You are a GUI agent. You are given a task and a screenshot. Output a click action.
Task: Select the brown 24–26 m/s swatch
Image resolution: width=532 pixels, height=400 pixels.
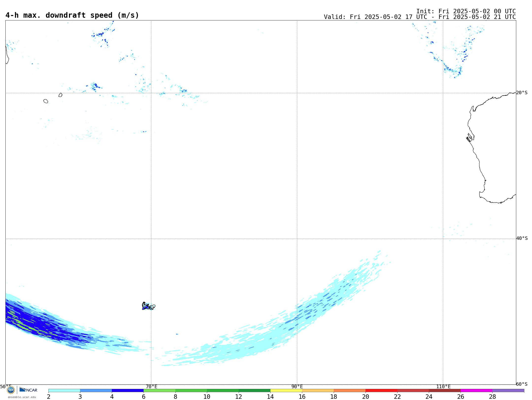click(x=445, y=391)
